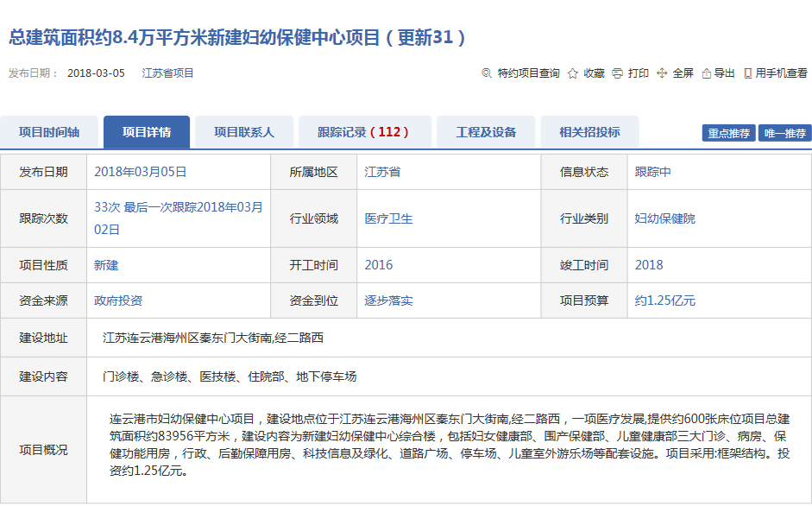Select the 项目详情 tab
This screenshot has width=812, height=506.
[147, 132]
